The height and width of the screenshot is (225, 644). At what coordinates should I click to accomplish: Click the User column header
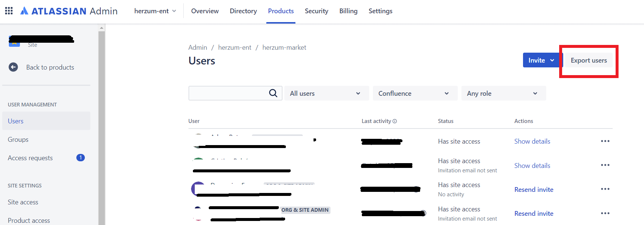click(194, 121)
